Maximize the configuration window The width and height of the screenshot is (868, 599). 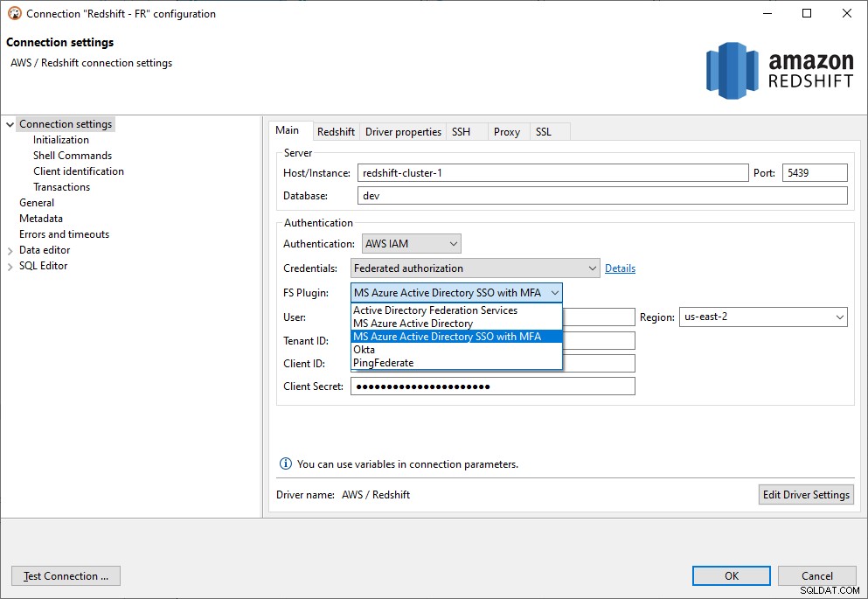(x=807, y=13)
